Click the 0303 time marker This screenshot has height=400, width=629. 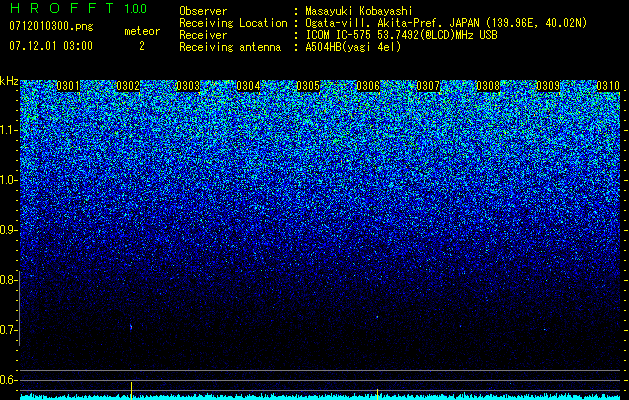[x=188, y=86]
